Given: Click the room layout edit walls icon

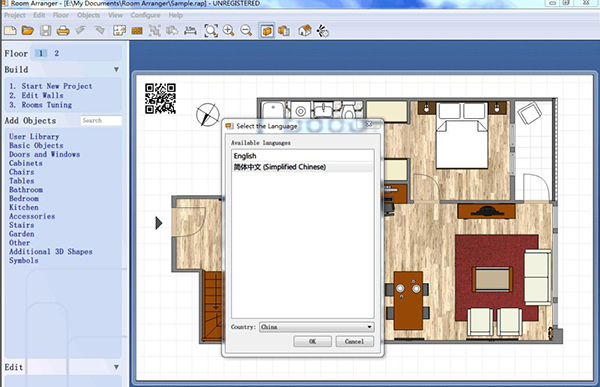Looking at the screenshot, I should (119, 31).
